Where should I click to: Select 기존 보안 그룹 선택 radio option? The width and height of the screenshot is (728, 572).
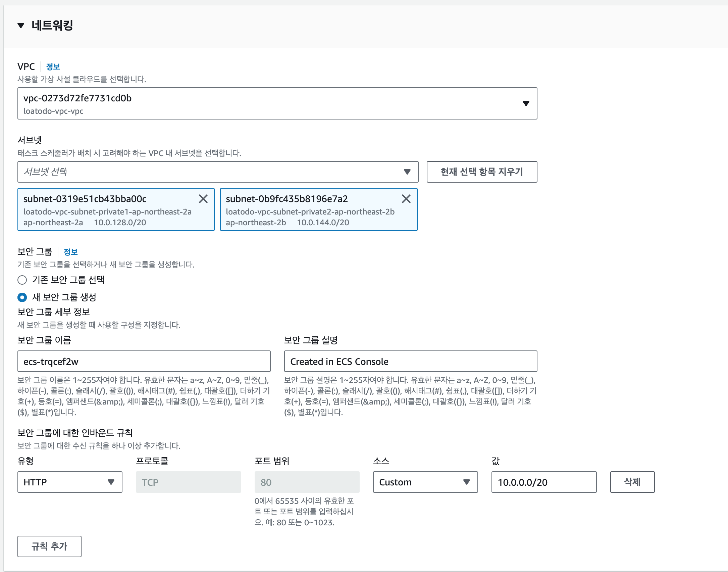(x=22, y=280)
